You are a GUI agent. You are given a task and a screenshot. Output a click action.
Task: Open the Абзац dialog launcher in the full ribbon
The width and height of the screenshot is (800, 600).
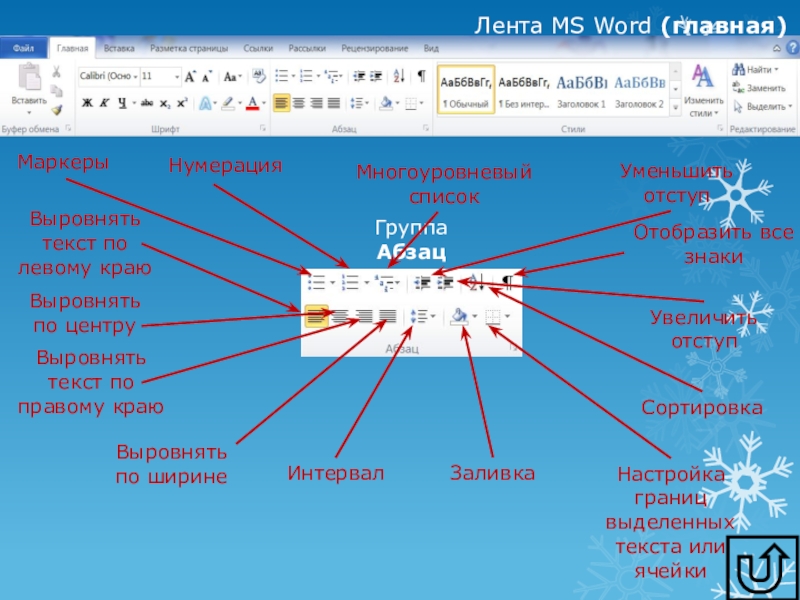426,129
